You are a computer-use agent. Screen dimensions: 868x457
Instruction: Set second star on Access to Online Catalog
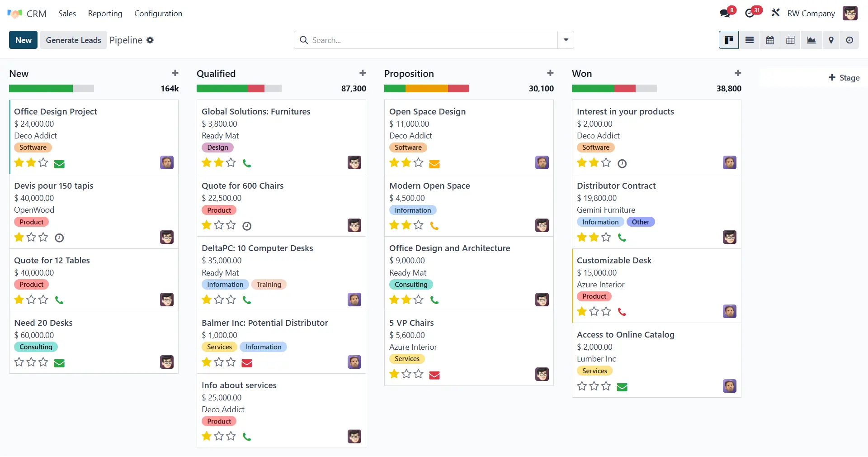[594, 386]
